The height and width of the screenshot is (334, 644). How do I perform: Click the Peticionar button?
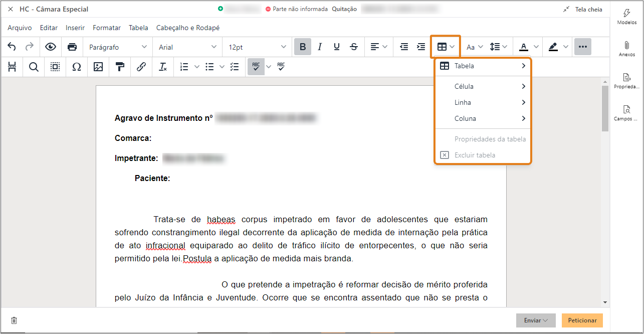(x=582, y=320)
